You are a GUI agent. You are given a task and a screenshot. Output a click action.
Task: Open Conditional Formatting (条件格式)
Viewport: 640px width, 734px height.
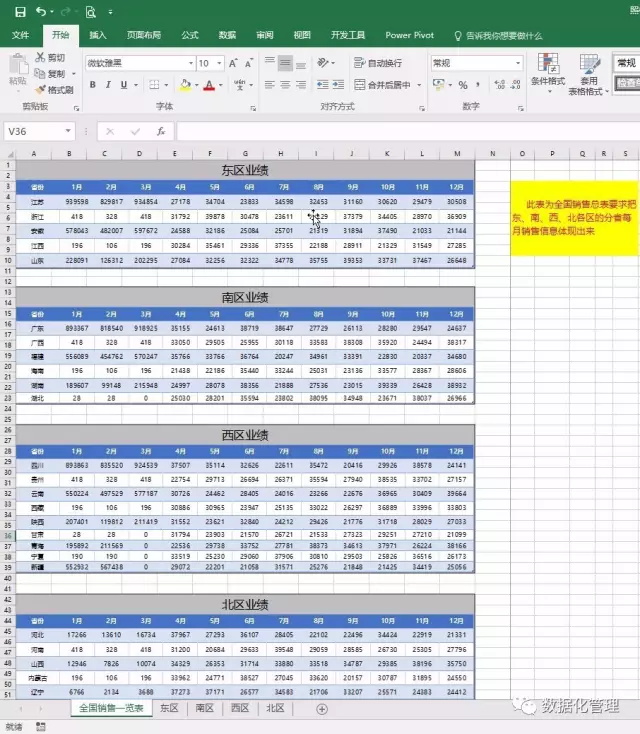[548, 72]
